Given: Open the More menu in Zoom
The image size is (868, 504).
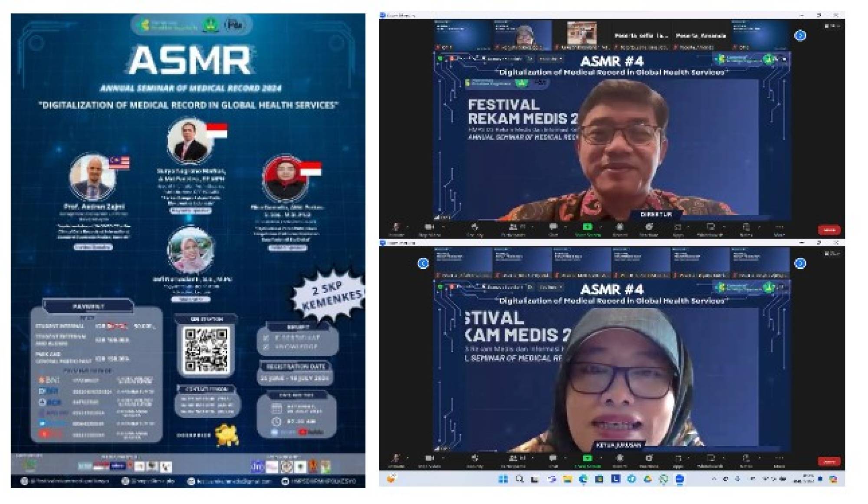Looking at the screenshot, I should click(779, 458).
